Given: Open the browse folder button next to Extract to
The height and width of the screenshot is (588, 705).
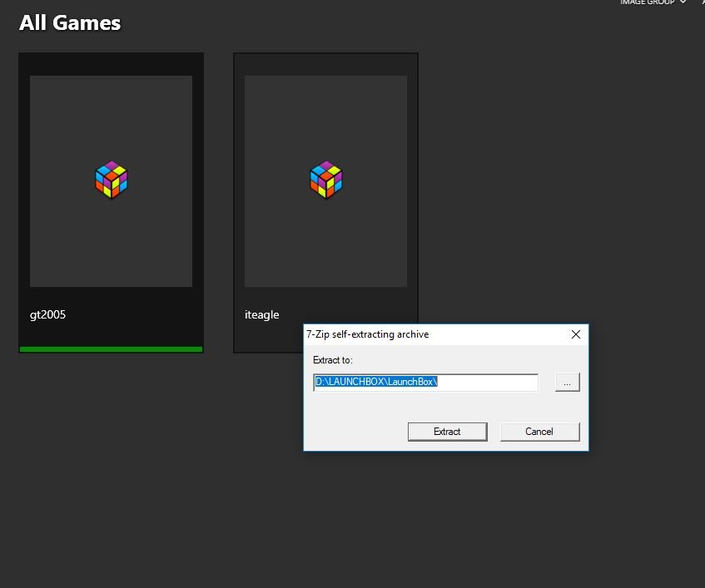Looking at the screenshot, I should (x=568, y=383).
